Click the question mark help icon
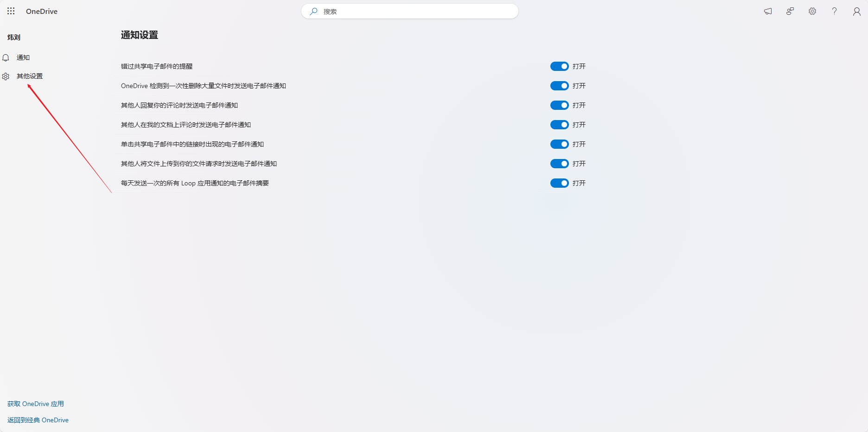The width and height of the screenshot is (868, 432). click(835, 11)
